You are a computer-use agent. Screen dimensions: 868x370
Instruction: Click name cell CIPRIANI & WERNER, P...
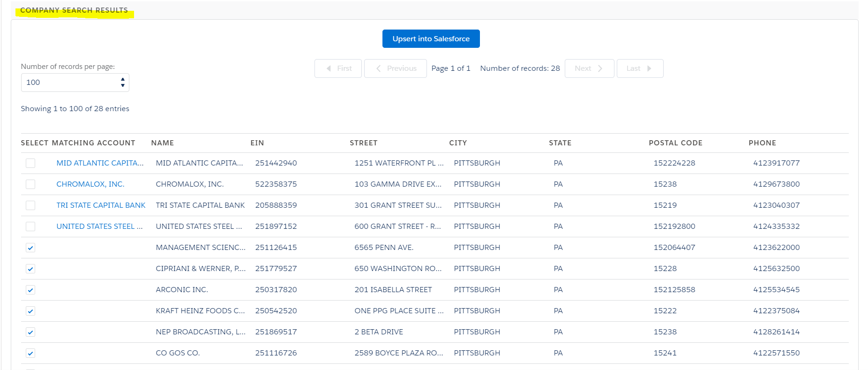[201, 269]
